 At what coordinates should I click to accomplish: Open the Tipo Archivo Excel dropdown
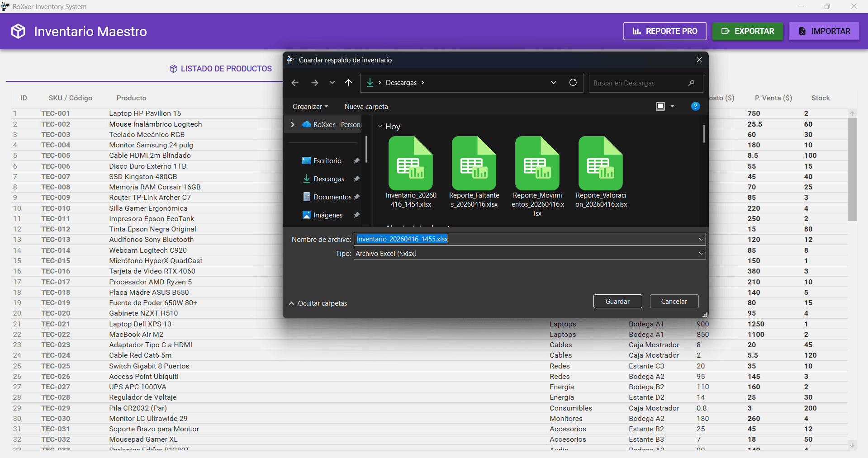coord(530,254)
